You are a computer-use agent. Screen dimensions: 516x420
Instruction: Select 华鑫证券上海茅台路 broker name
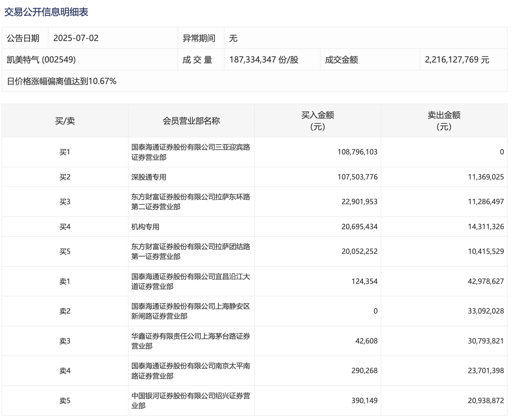(191, 341)
